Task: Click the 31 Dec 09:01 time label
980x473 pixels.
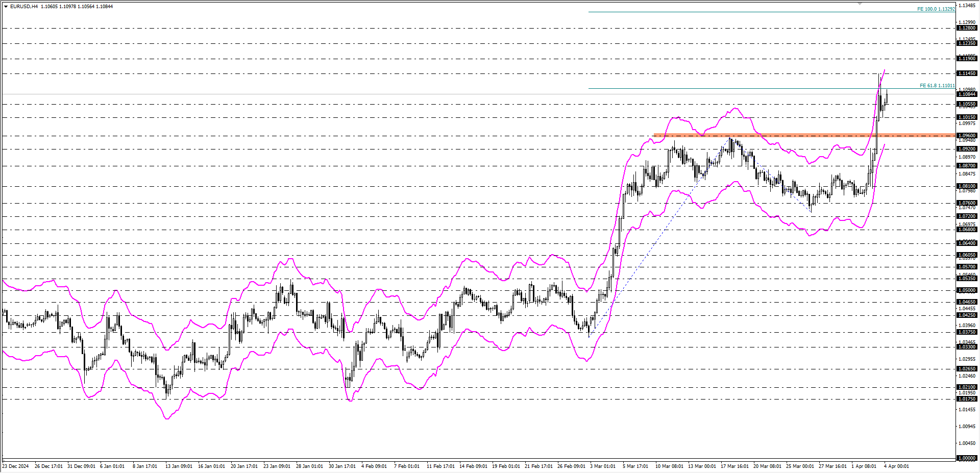Action: pyautogui.click(x=82, y=466)
